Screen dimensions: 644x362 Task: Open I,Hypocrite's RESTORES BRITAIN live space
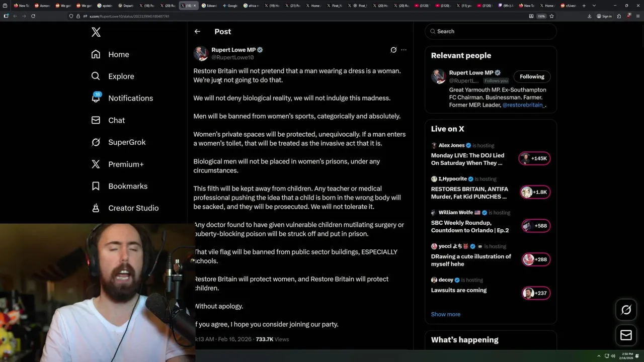point(469,193)
